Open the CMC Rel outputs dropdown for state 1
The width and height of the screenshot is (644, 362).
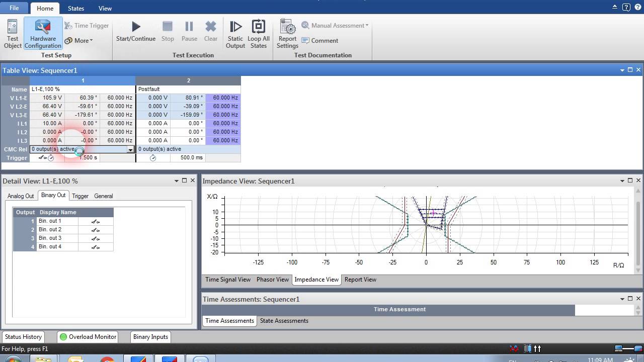pyautogui.click(x=131, y=149)
